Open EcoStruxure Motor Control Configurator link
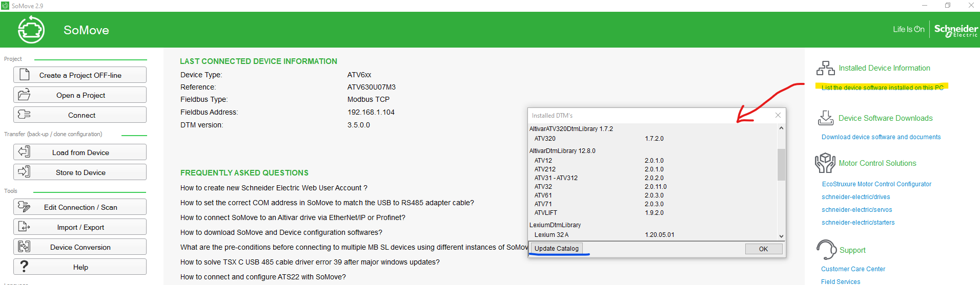The image size is (980, 285). pyautogui.click(x=876, y=184)
